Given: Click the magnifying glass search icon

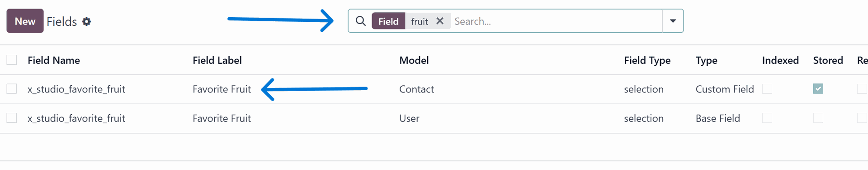Looking at the screenshot, I should [360, 21].
